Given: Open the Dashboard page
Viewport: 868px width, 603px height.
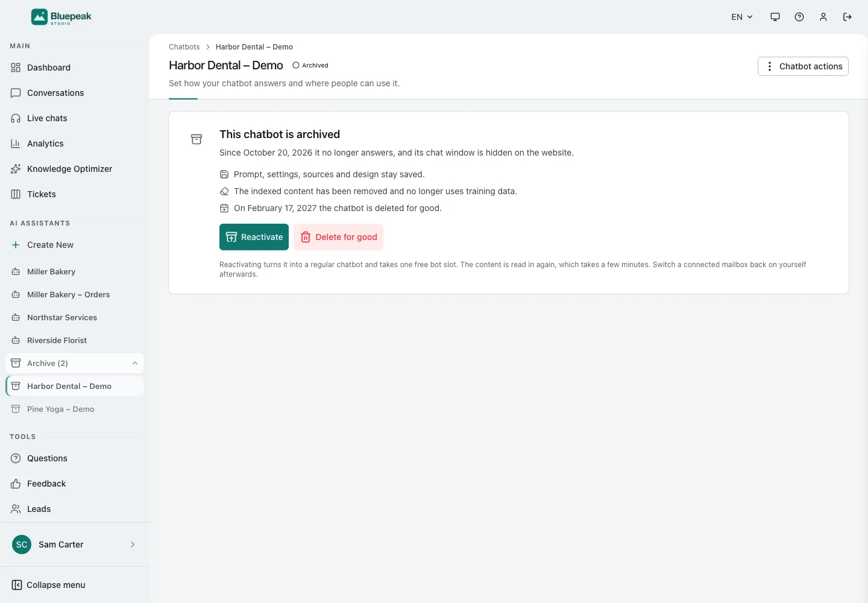Looking at the screenshot, I should tap(75, 68).
